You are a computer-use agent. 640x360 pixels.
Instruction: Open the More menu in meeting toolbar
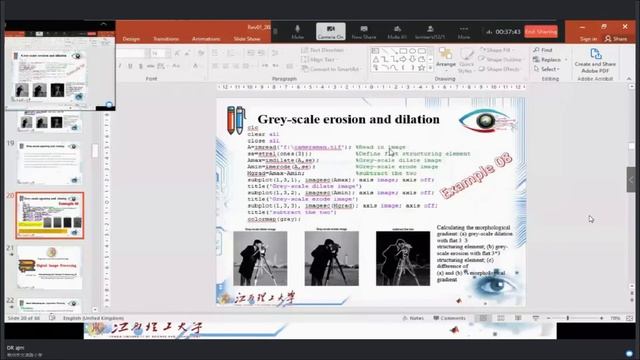pos(464,31)
